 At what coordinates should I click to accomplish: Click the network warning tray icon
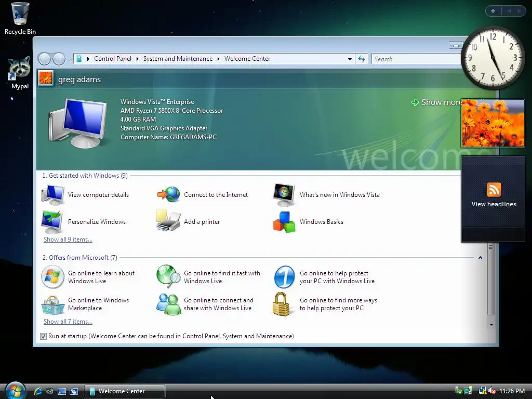482,391
